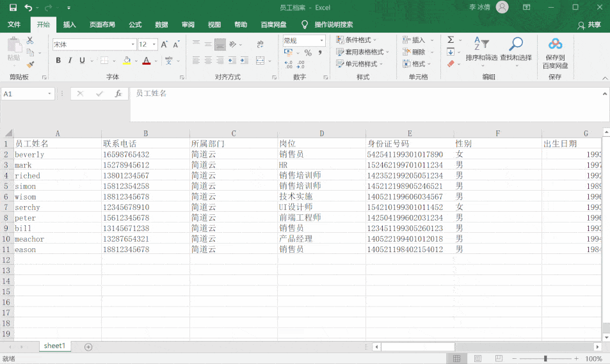The width and height of the screenshot is (610, 364).
Task: Open 条件格式 conditional formatting menu
Action: coord(357,40)
